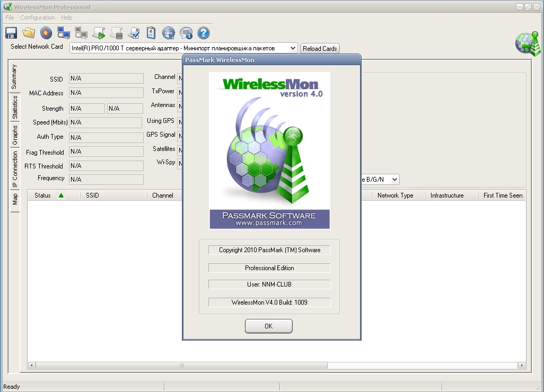
Task: Click the blue question mark Help icon
Action: pyautogui.click(x=204, y=33)
